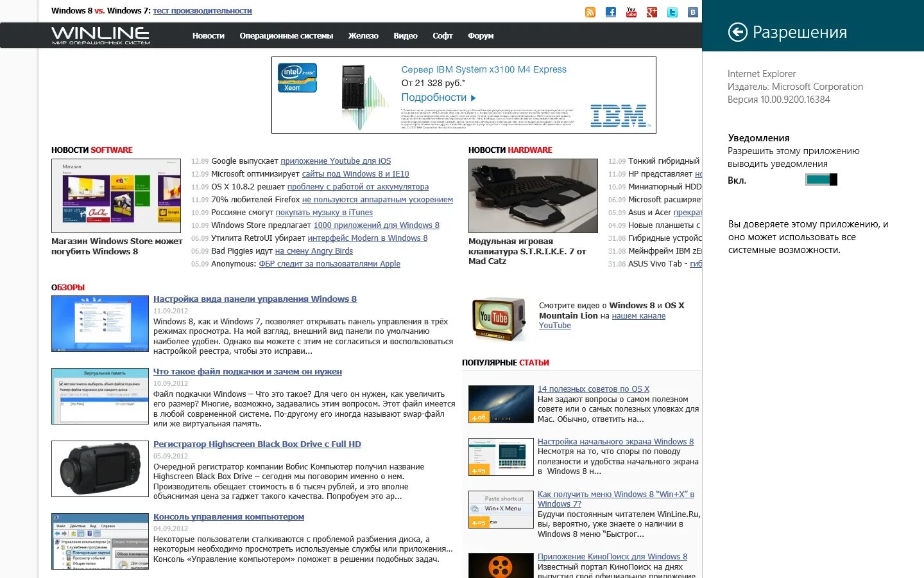The height and width of the screenshot is (578, 924).
Task: Open the YouTube icon in header
Action: click(x=631, y=12)
